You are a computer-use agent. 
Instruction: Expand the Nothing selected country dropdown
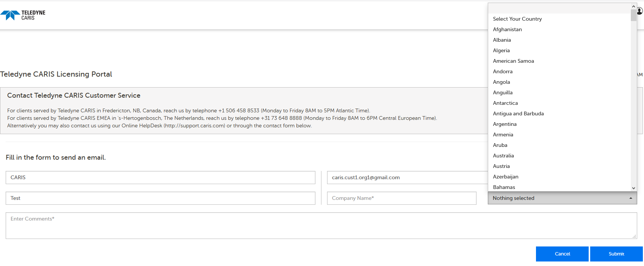click(562, 198)
